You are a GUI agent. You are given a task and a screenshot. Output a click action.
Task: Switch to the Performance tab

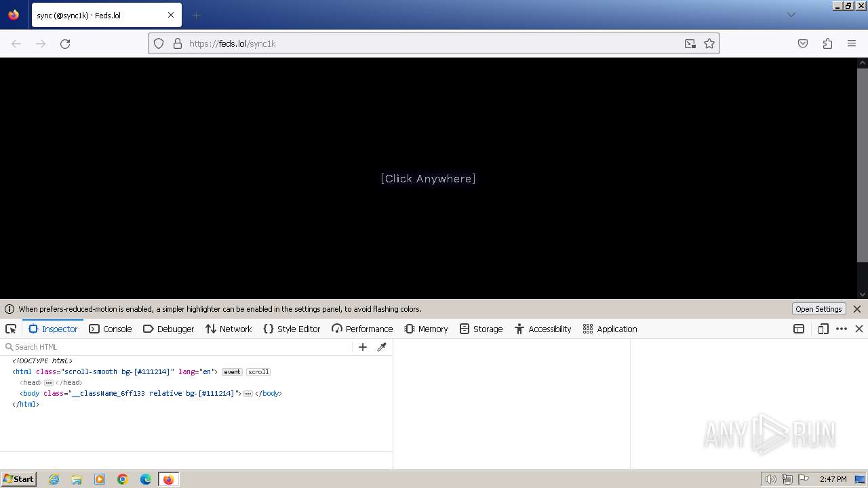[362, 329]
